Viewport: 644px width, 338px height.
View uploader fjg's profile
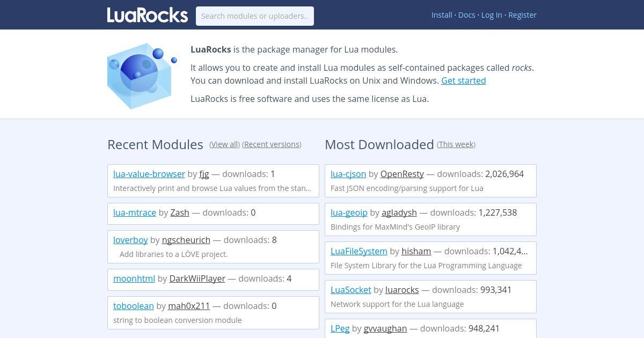204,174
